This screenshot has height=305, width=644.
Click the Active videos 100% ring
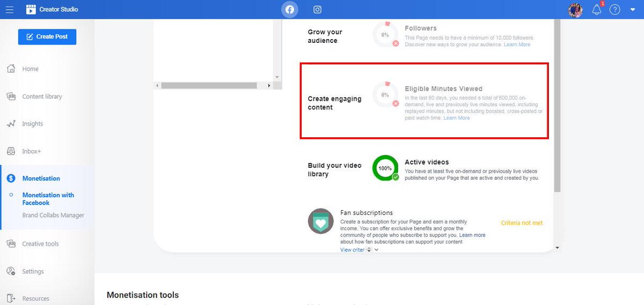(385, 168)
